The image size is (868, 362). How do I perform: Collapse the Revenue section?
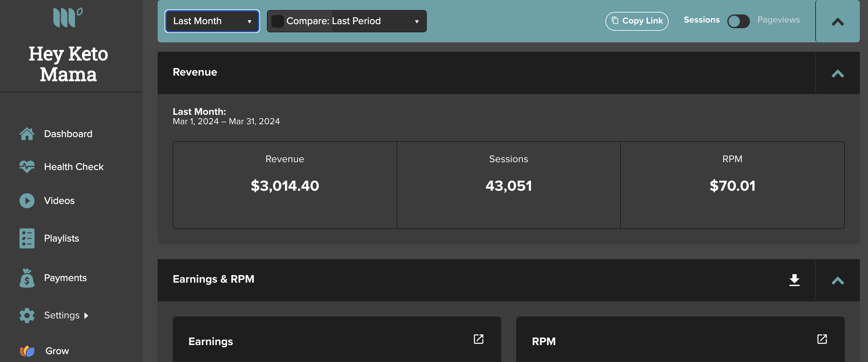pyautogui.click(x=837, y=73)
